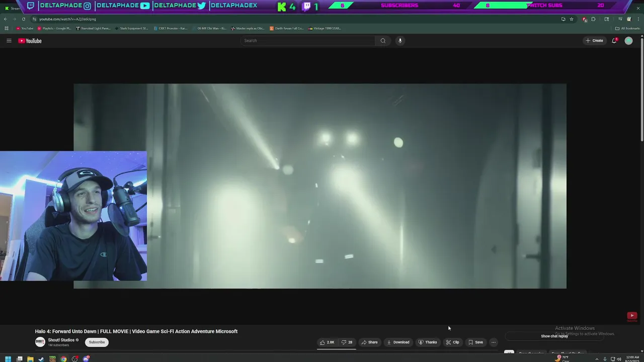The height and width of the screenshot is (362, 644).
Task: Click Show chat replay
Action: [554, 336]
